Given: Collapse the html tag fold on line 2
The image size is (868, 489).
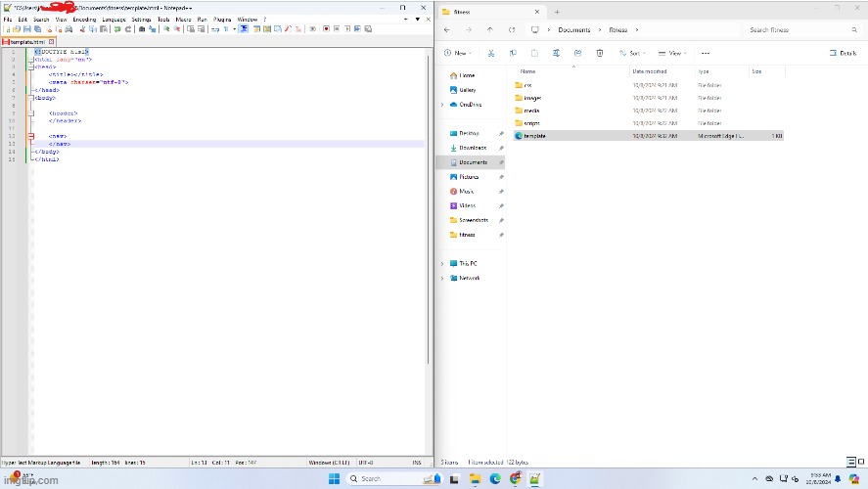Looking at the screenshot, I should pyautogui.click(x=31, y=60).
